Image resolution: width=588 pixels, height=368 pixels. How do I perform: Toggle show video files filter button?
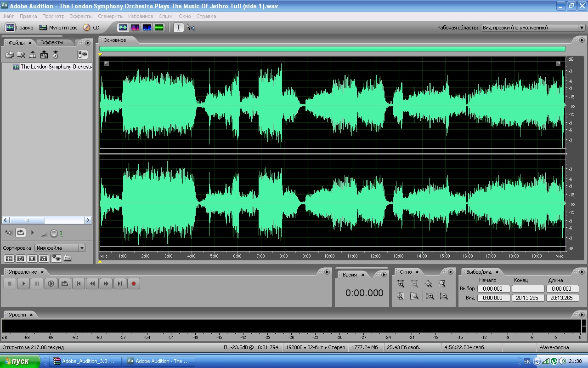tap(32, 259)
